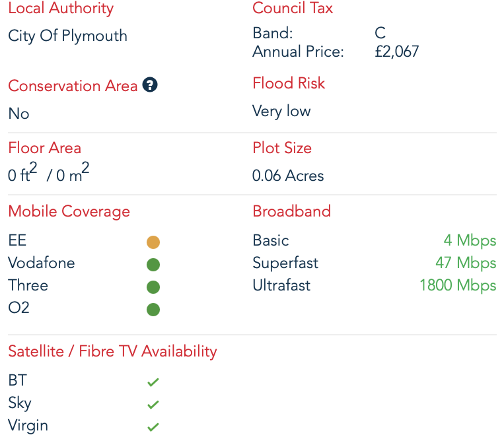The image size is (504, 443).
Task: Click the Satellite / Fibre TV Availability heading
Action: (x=112, y=351)
